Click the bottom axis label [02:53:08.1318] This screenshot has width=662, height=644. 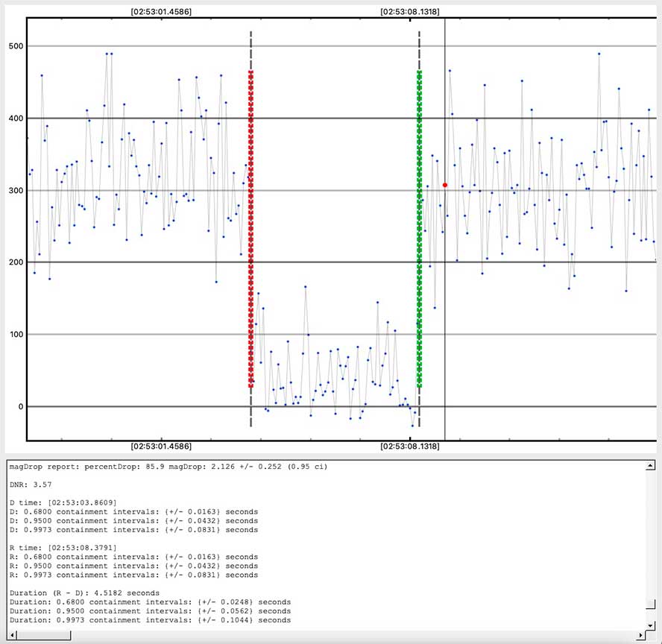point(409,446)
